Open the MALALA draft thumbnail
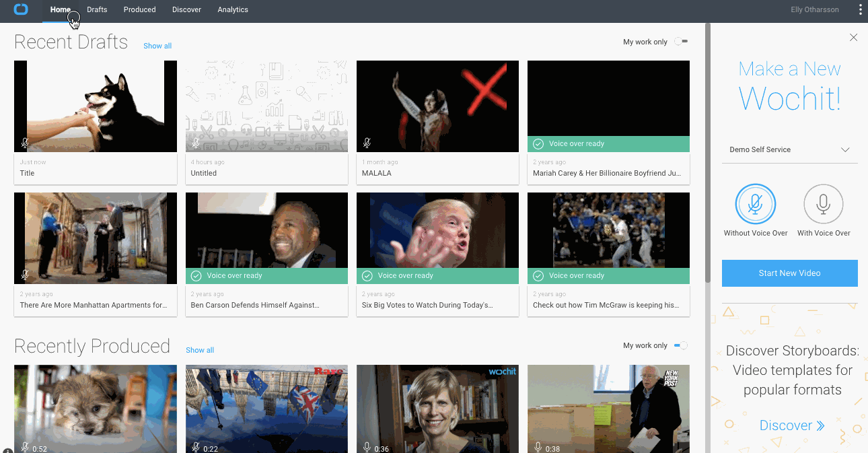Screen dimensions: 868x453 click(437, 106)
